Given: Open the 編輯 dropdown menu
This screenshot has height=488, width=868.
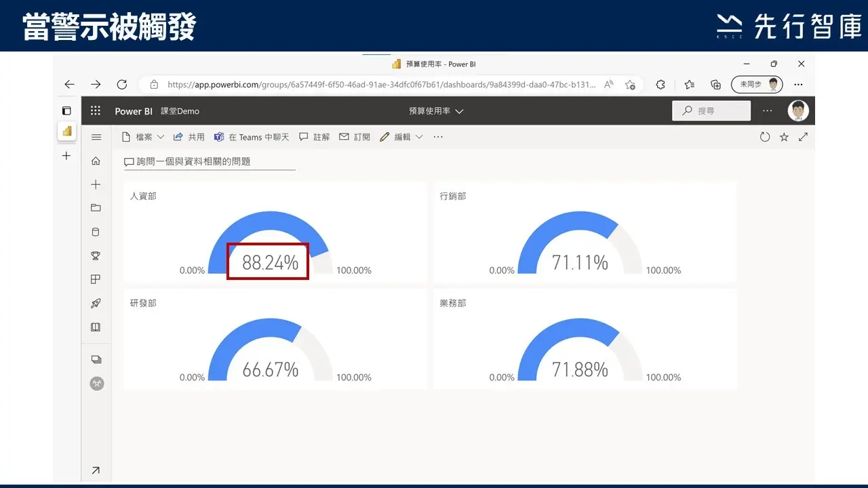Looking at the screenshot, I should (x=401, y=137).
